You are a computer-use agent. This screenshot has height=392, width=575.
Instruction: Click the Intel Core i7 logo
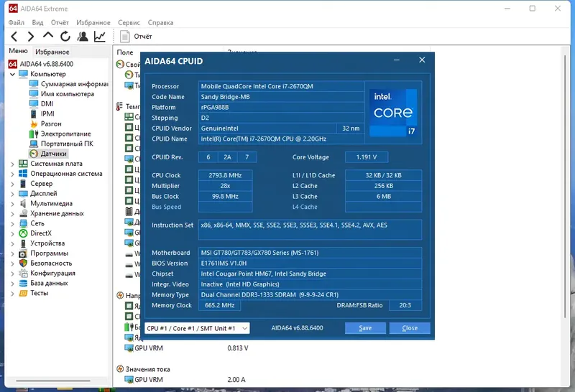[393, 113]
